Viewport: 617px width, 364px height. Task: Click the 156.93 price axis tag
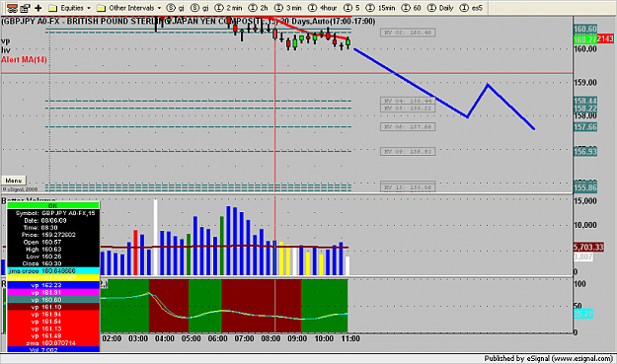[585, 151]
